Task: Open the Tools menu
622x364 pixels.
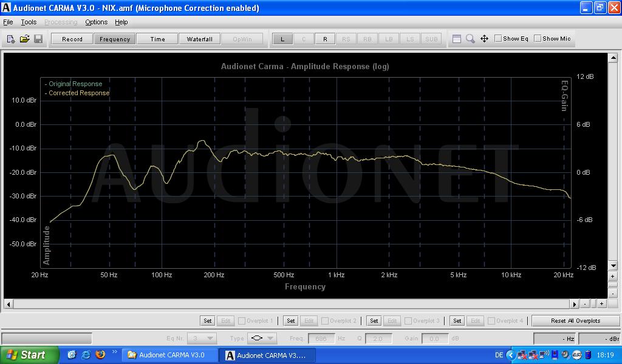Action: point(29,22)
